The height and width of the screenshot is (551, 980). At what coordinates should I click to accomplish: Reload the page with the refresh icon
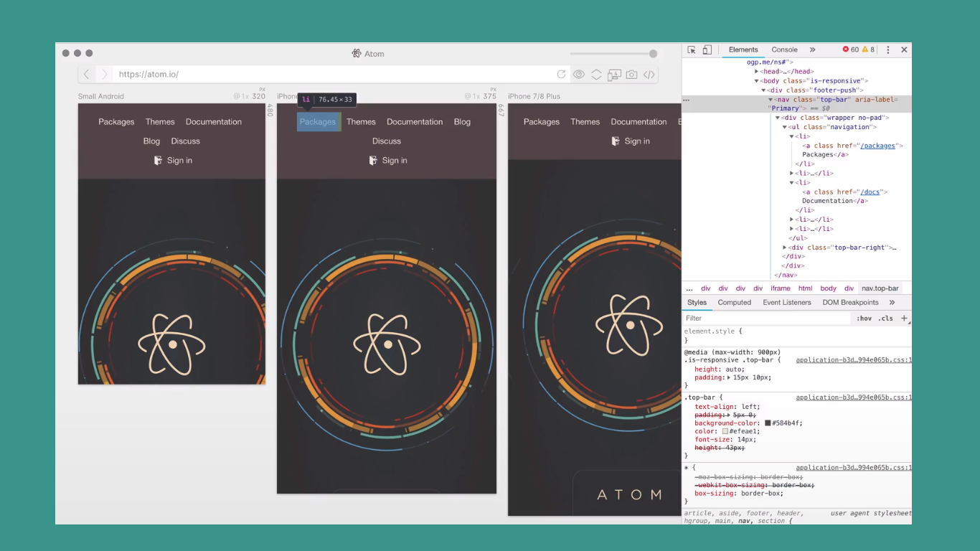(561, 75)
